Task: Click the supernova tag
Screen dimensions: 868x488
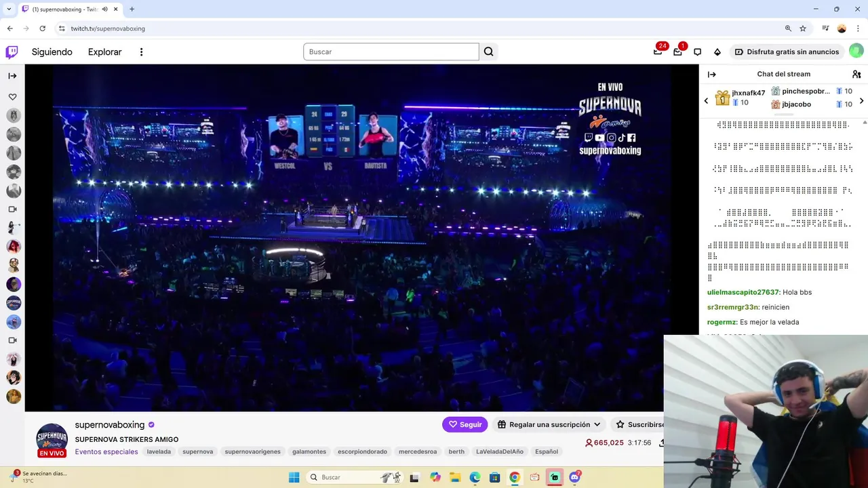Action: [x=198, y=451]
